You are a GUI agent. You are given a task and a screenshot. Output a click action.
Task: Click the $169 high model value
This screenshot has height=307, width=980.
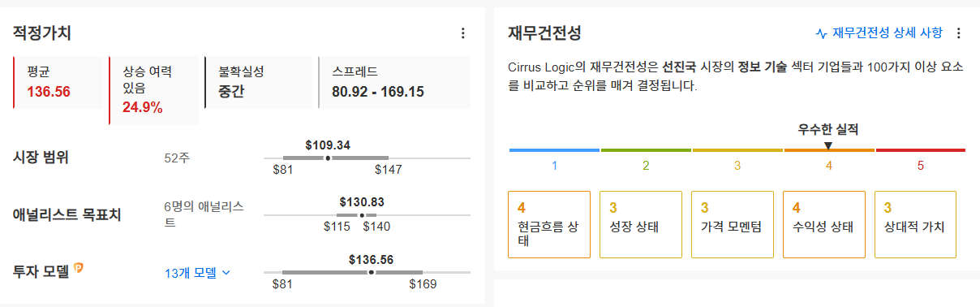point(423,283)
